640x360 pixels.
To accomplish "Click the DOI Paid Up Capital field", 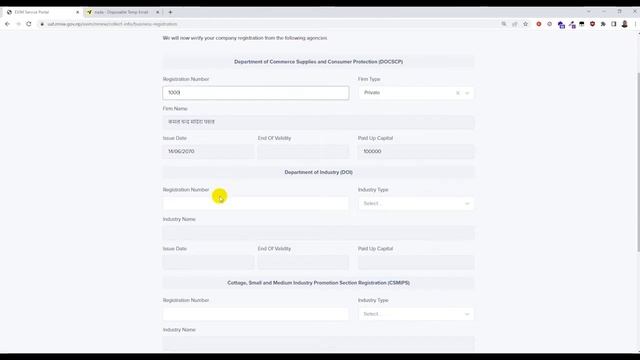I will [416, 262].
